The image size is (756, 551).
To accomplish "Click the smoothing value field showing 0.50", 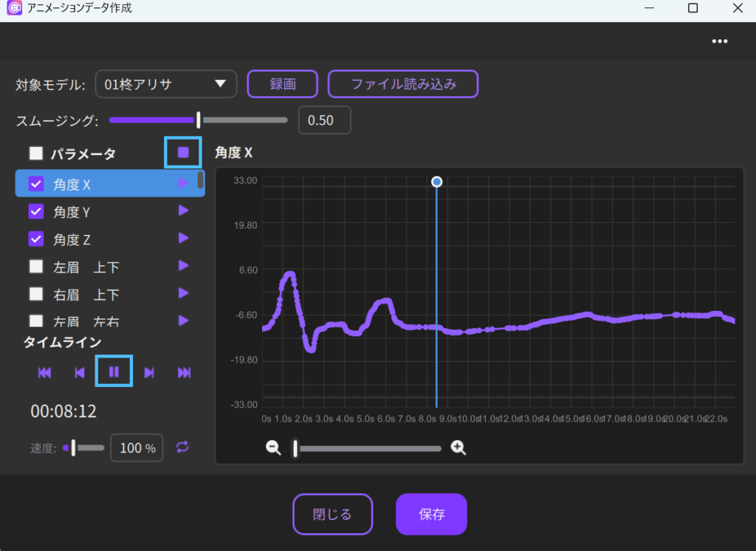I will click(x=324, y=120).
